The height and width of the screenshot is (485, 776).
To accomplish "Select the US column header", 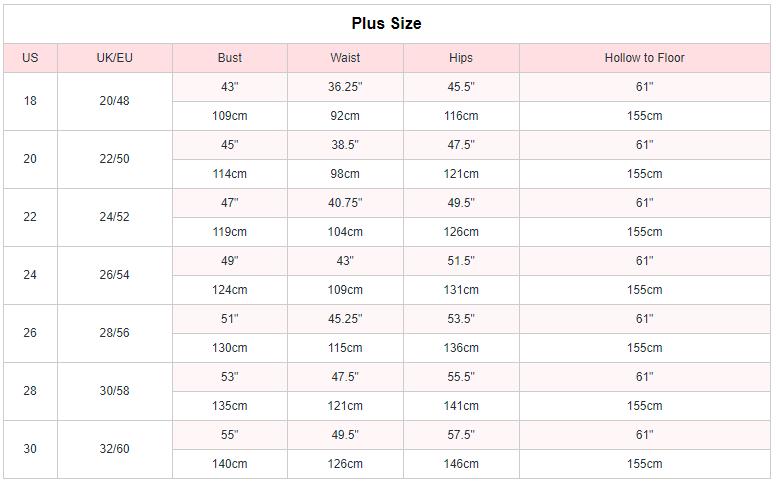I will click(x=30, y=58).
